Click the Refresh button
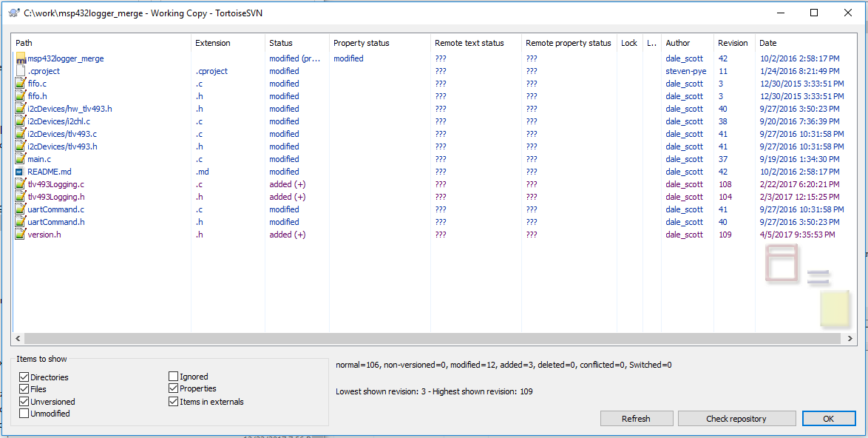The height and width of the screenshot is (438, 868). pyautogui.click(x=636, y=419)
